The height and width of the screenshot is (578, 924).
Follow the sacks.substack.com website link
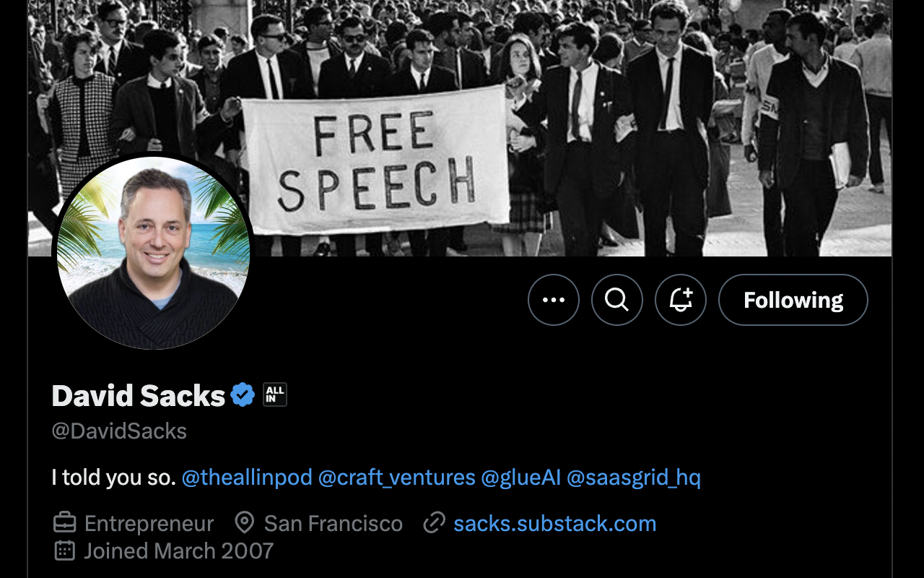(555, 523)
